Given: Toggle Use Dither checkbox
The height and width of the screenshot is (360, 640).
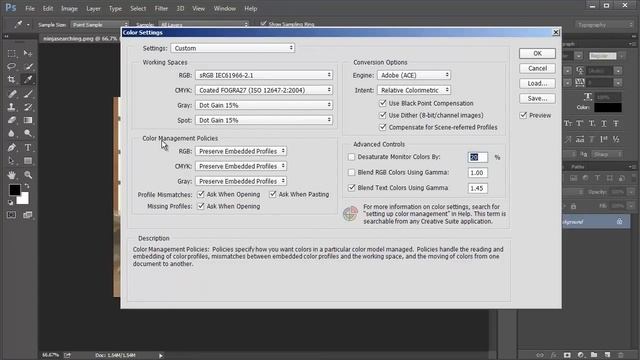Looking at the screenshot, I should tap(382, 115).
